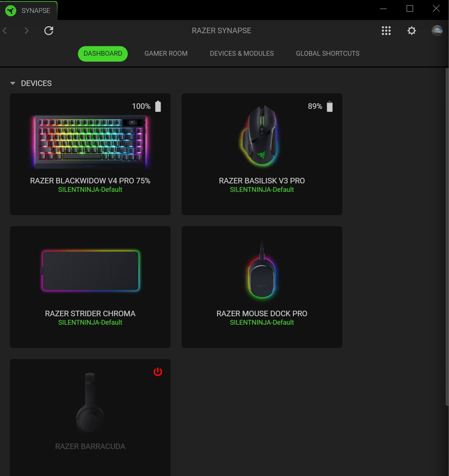The height and width of the screenshot is (476, 449).
Task: Switch to the Dashboard tab
Action: 103,54
